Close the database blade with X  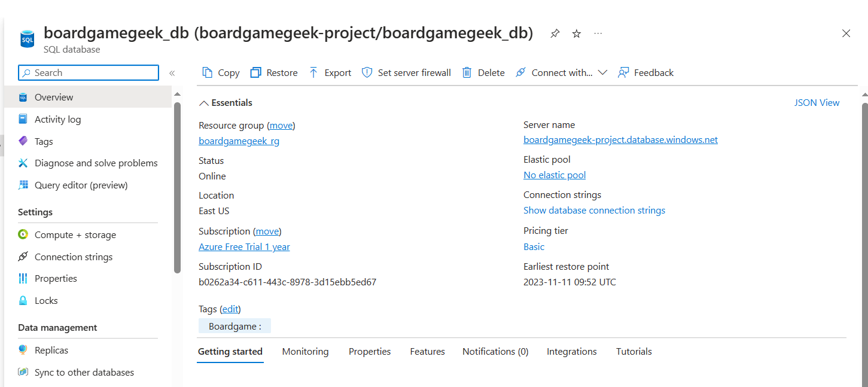[x=846, y=33]
